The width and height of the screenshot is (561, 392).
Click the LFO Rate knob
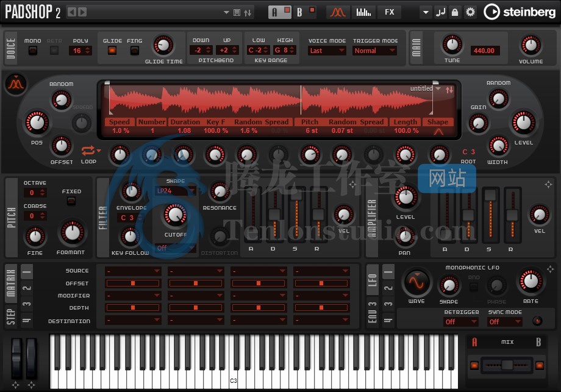pos(531,282)
